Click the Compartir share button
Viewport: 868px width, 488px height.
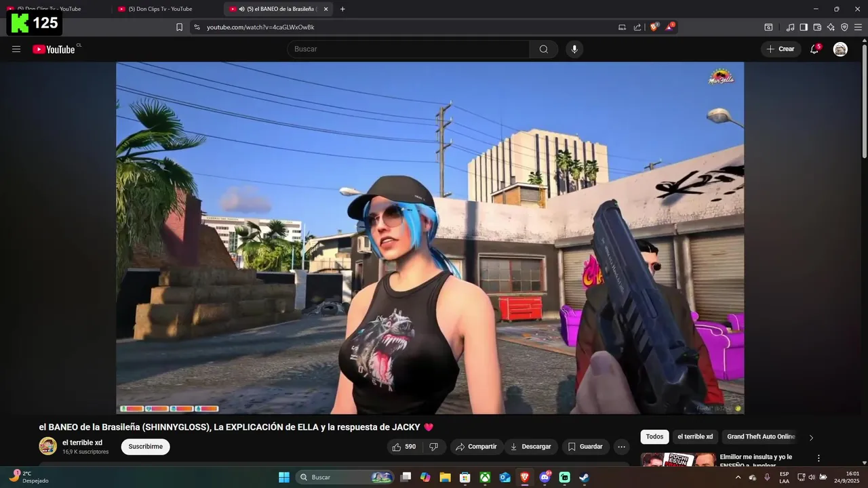(477, 447)
